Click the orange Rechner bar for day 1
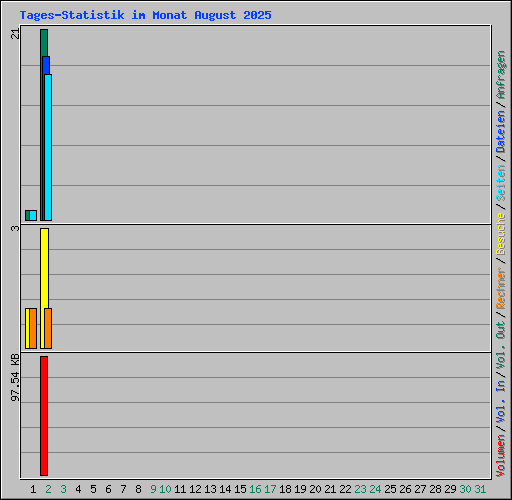512x500 pixels. coord(33,328)
